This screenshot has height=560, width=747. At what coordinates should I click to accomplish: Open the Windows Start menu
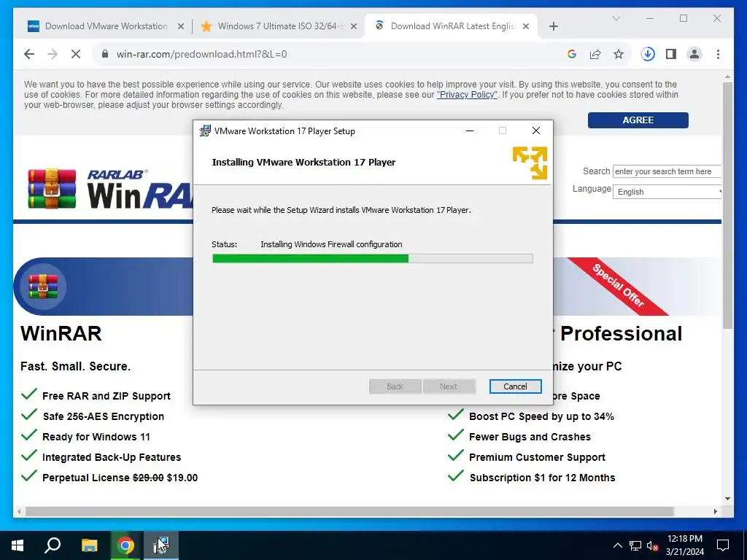point(18,545)
